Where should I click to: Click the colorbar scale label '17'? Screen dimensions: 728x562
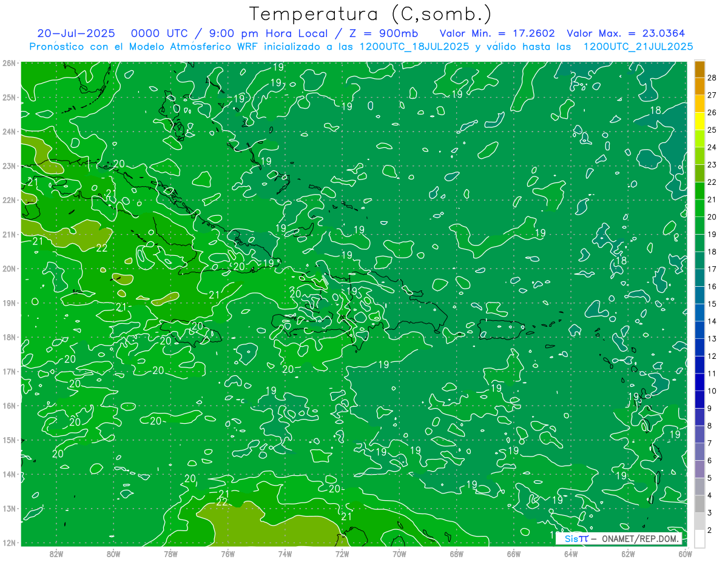[712, 269]
